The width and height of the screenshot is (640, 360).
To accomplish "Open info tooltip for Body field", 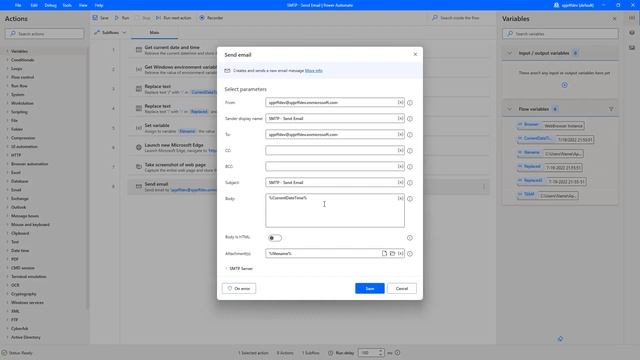I will point(410,199).
